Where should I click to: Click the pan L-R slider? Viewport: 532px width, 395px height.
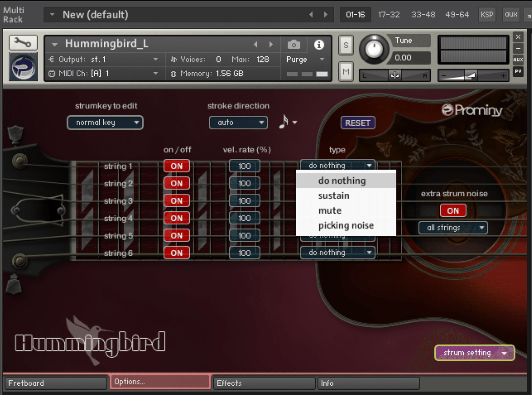pyautogui.click(x=395, y=76)
